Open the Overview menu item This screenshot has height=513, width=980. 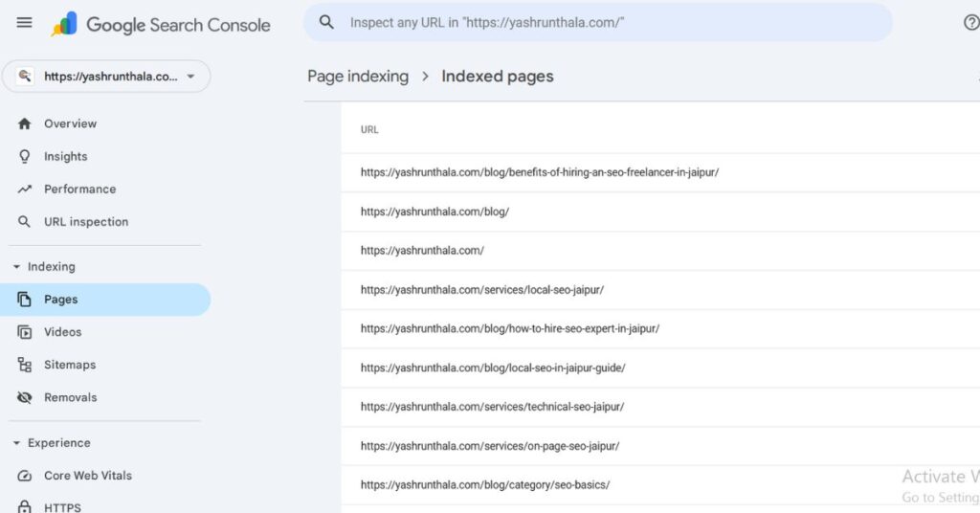[106, 123]
